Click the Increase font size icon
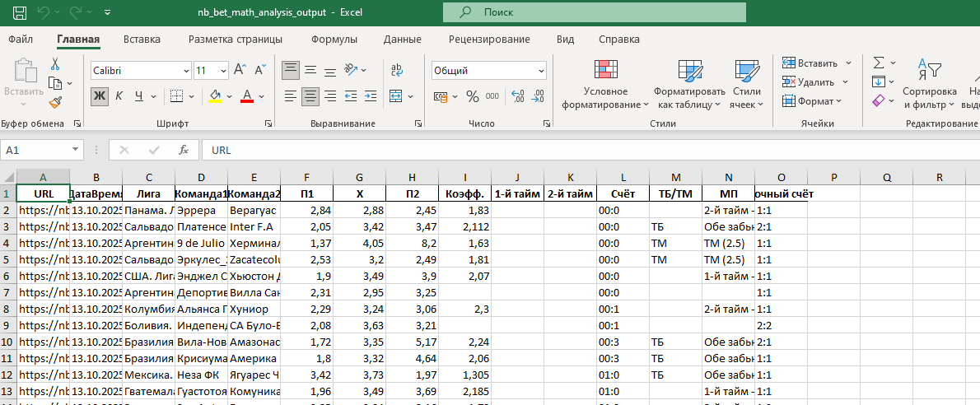Viewport: 980px width, 405px height. (x=240, y=71)
